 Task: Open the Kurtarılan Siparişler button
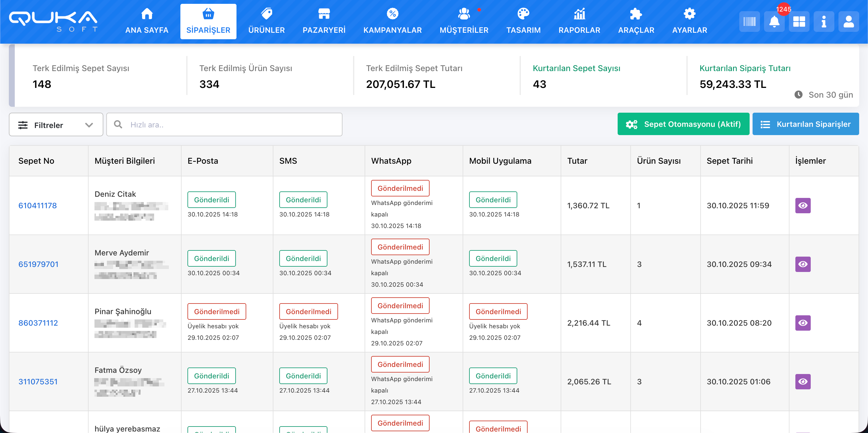805,124
